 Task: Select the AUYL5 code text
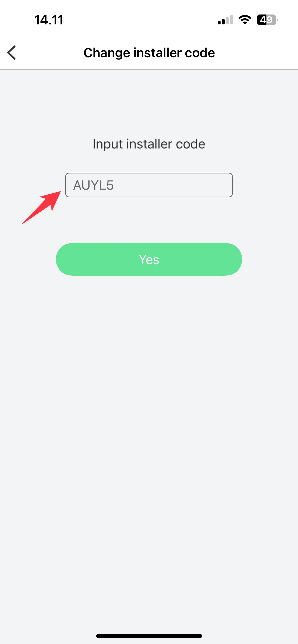93,185
